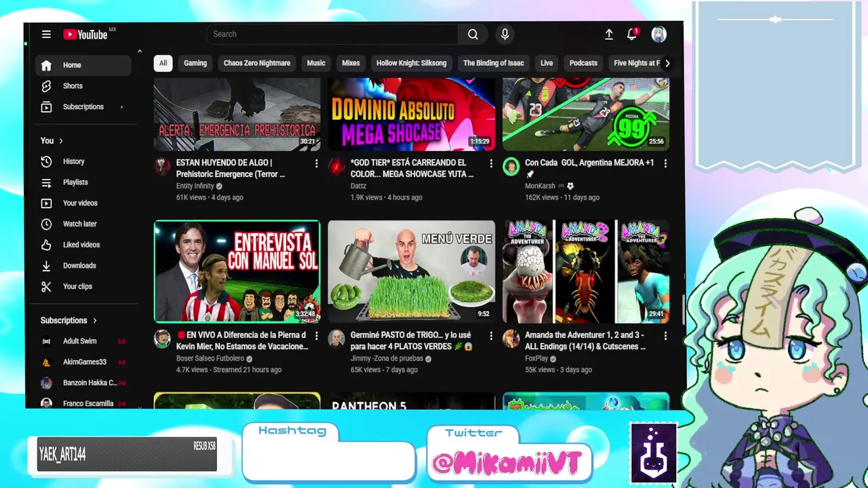Viewport: 868px width, 488px height.
Task: Open the hamburger guide menu
Action: coord(46,35)
